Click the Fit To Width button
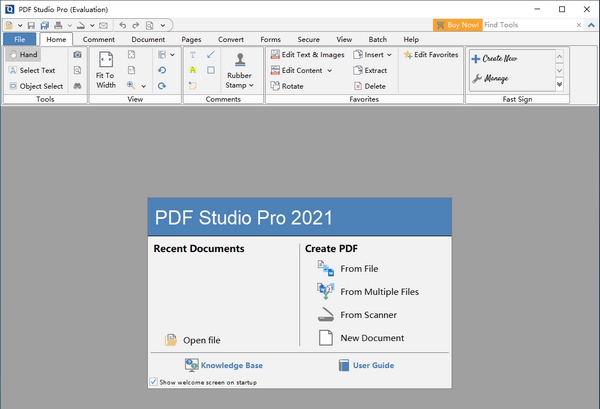The image size is (600, 409). [106, 70]
